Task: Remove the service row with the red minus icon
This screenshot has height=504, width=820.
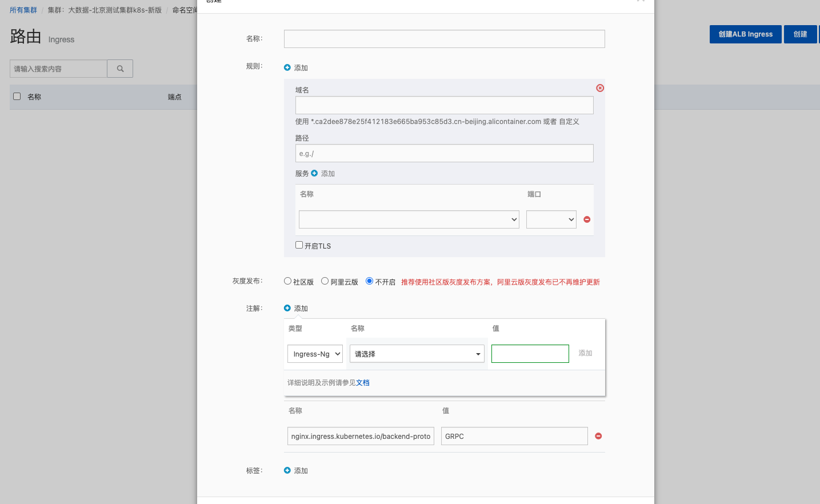Action: pos(587,219)
